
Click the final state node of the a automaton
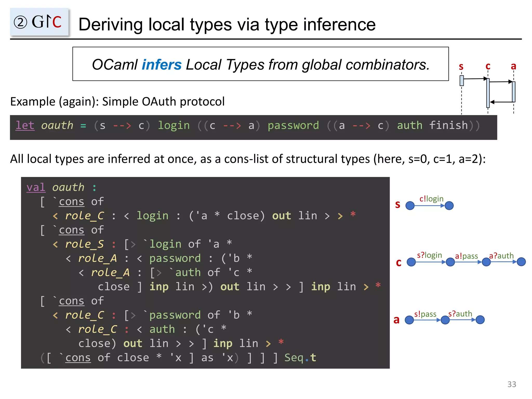(480, 320)
